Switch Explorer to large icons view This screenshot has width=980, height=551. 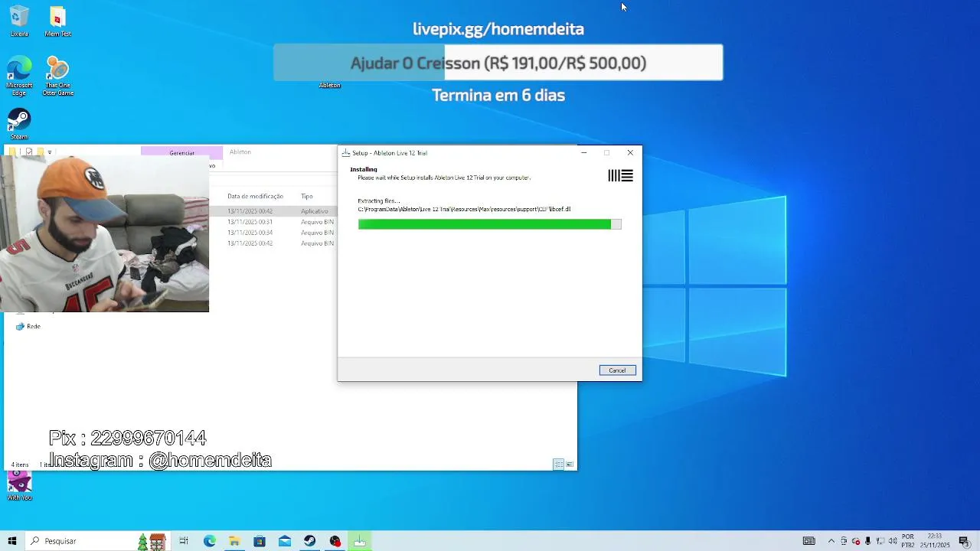pos(570,465)
